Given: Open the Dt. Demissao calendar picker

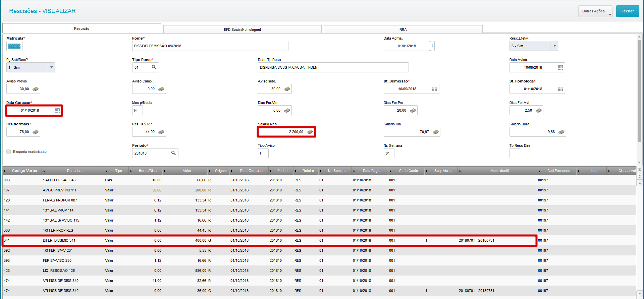Looking at the screenshot, I should (434, 89).
